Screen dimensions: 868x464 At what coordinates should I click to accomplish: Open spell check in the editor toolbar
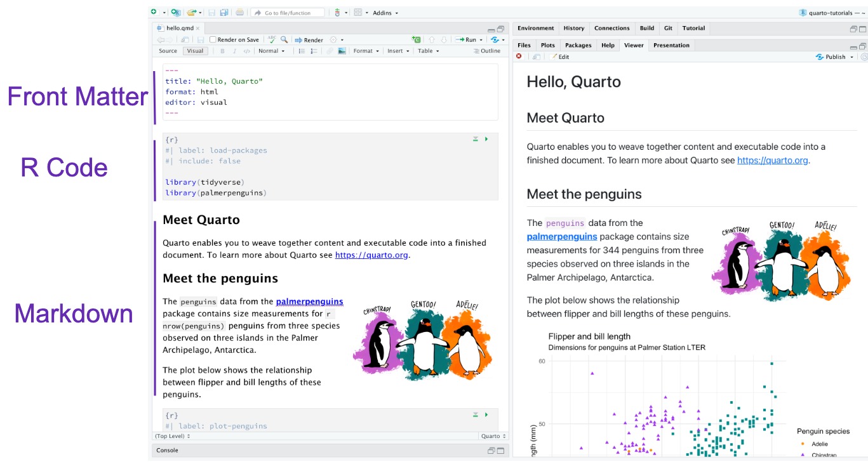(x=272, y=39)
